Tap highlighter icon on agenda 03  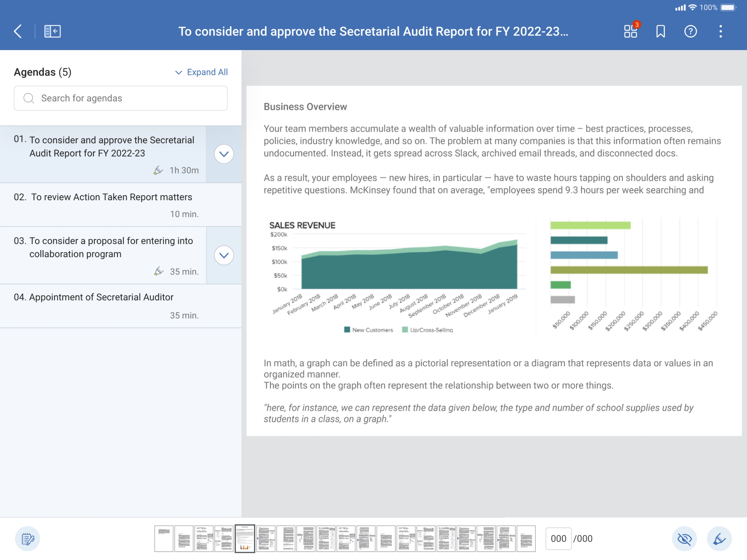click(159, 271)
